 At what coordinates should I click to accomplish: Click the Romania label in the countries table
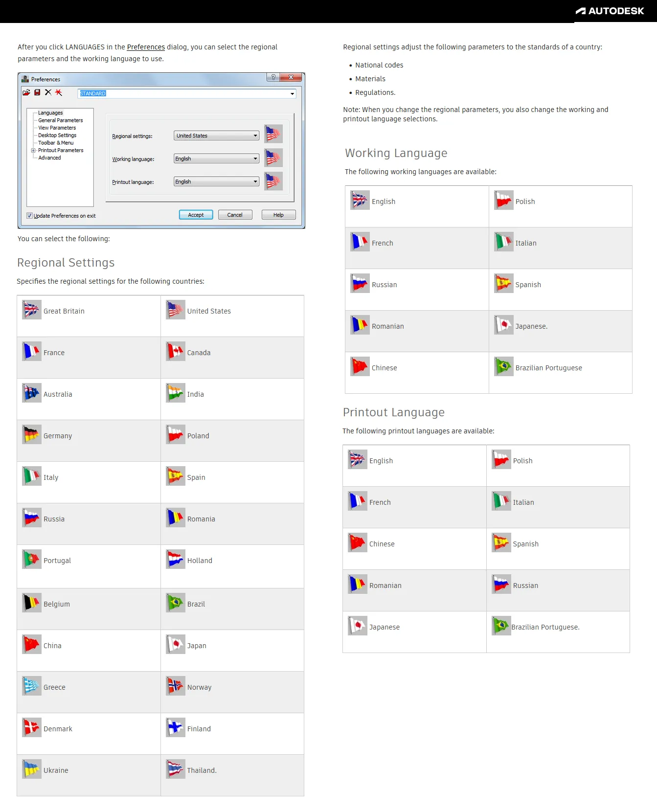[201, 519]
